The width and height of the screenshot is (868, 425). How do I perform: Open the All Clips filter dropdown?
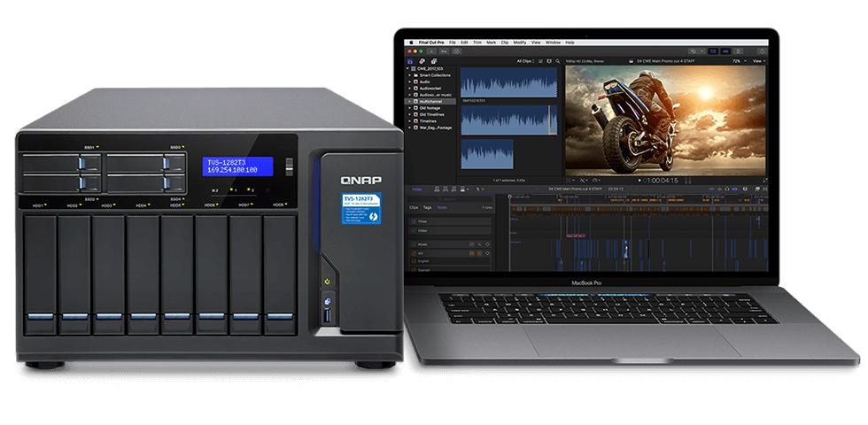pos(525,61)
